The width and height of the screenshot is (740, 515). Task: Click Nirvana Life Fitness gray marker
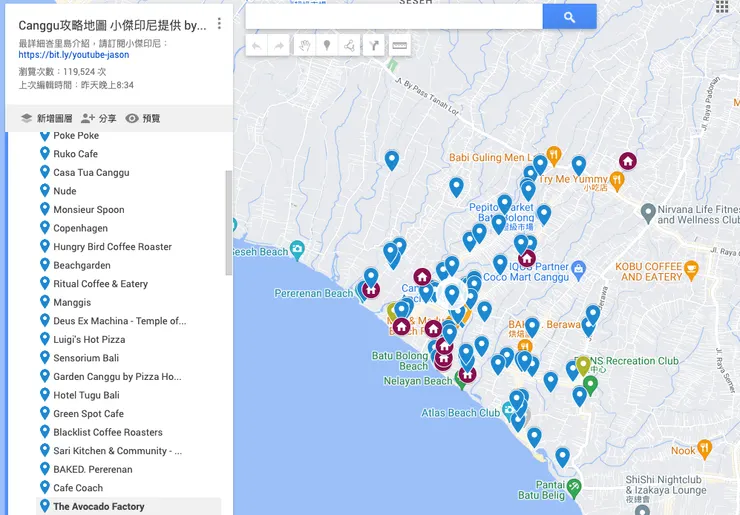[x=648, y=213]
